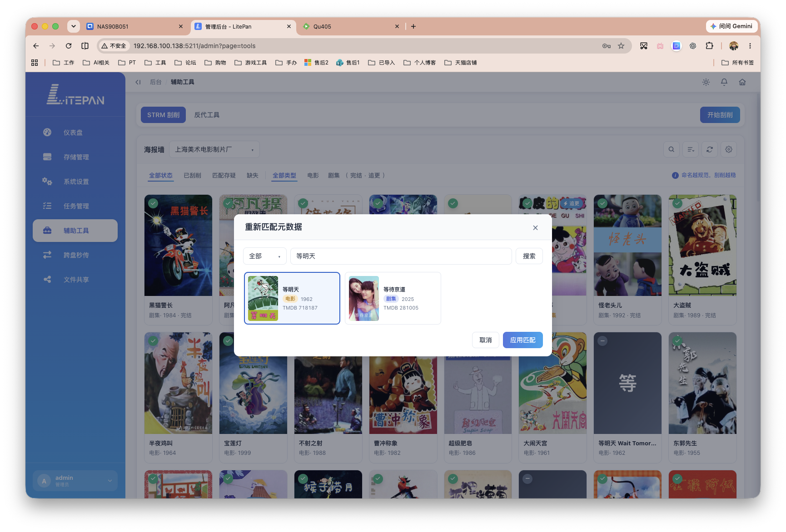
Task: Click the refresh icon on poster wall
Action: pyautogui.click(x=710, y=149)
